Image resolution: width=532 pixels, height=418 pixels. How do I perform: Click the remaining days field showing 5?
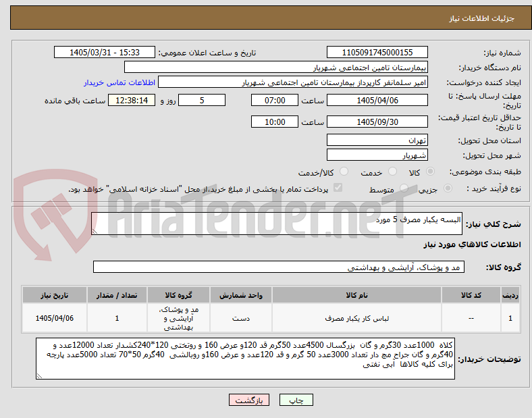[202, 101]
